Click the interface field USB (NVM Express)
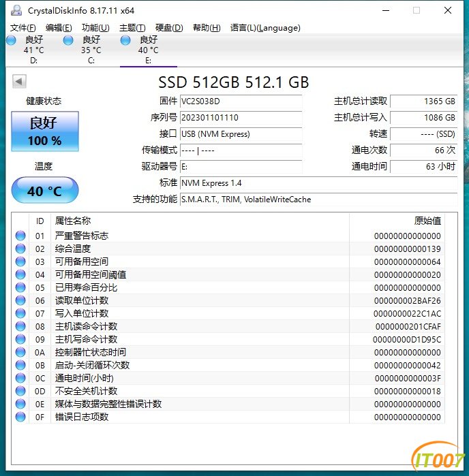 [241, 134]
